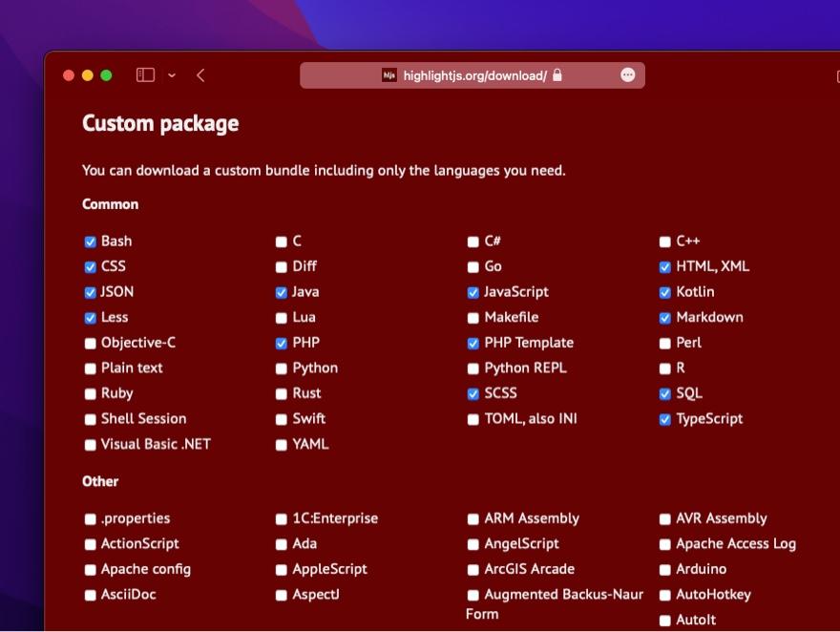
Task: Disable the JSON checkbox
Action: click(90, 293)
